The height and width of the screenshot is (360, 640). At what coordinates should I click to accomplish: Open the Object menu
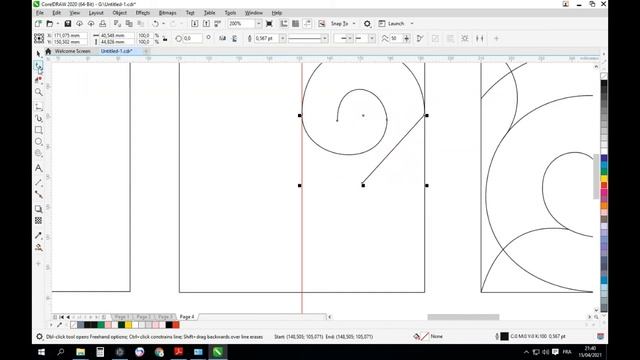coord(120,13)
